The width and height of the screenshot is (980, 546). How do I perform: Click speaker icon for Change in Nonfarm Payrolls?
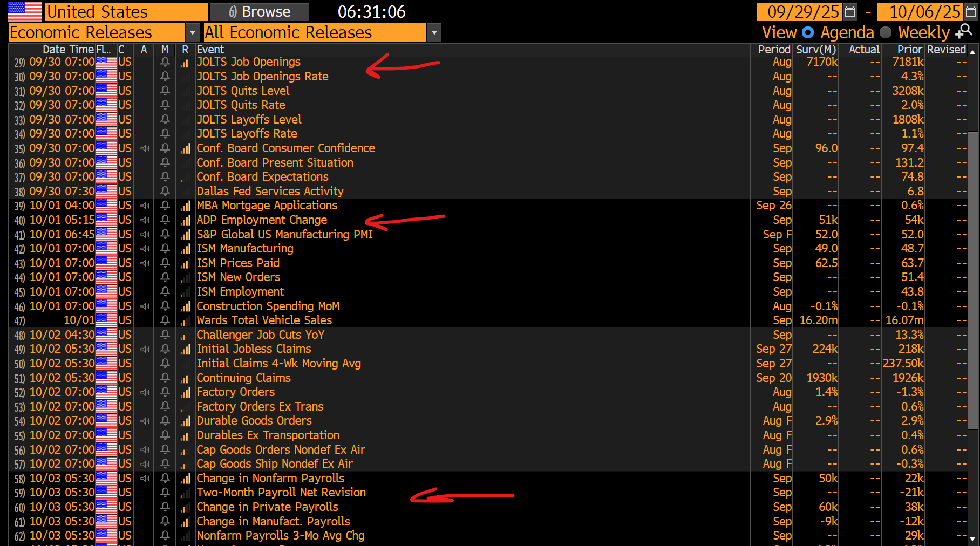pyautogui.click(x=145, y=479)
